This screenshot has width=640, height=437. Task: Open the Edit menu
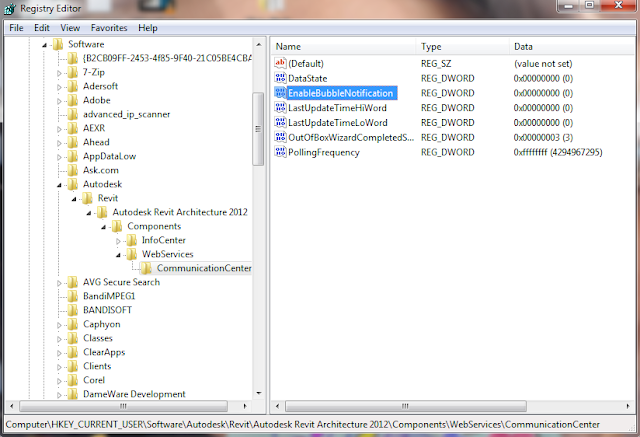[x=42, y=28]
